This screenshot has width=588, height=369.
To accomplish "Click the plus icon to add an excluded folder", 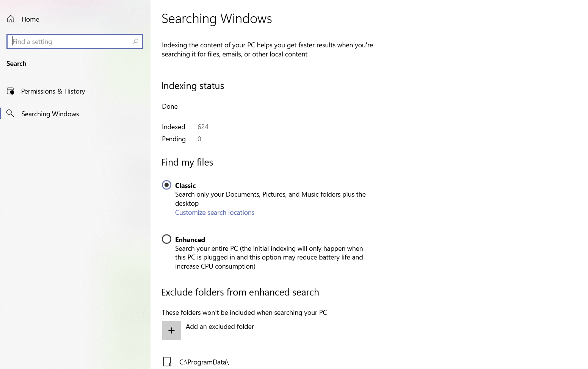I will click(x=171, y=330).
